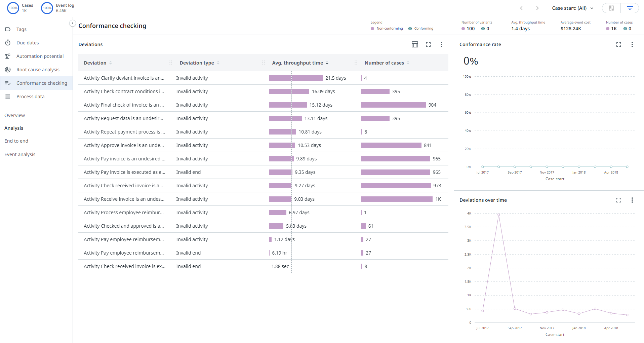Maximize the Deviations over time chart
Image resolution: width=644 pixels, height=343 pixels.
(x=618, y=200)
